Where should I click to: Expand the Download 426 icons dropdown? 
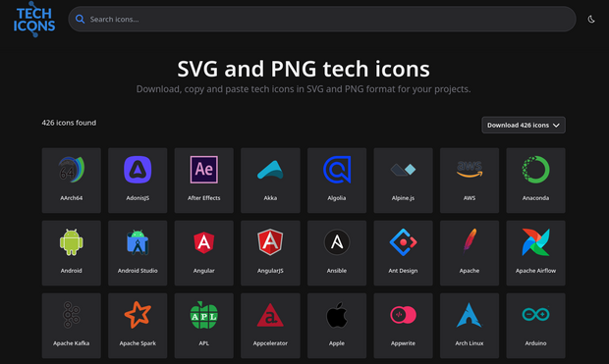tap(524, 125)
